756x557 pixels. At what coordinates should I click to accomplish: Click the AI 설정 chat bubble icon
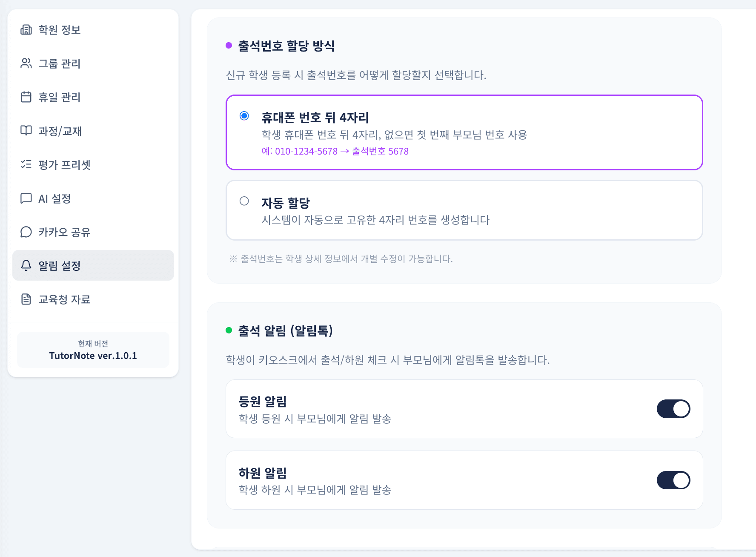click(x=26, y=198)
